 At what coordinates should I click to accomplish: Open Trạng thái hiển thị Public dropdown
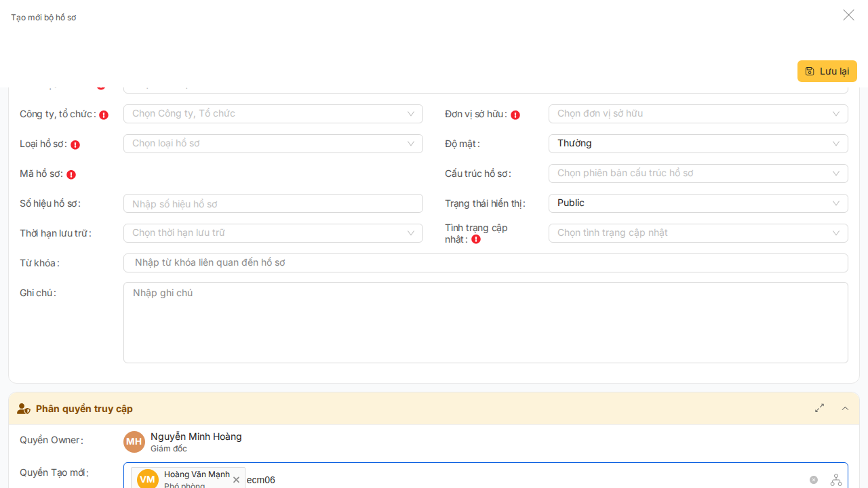coord(698,203)
